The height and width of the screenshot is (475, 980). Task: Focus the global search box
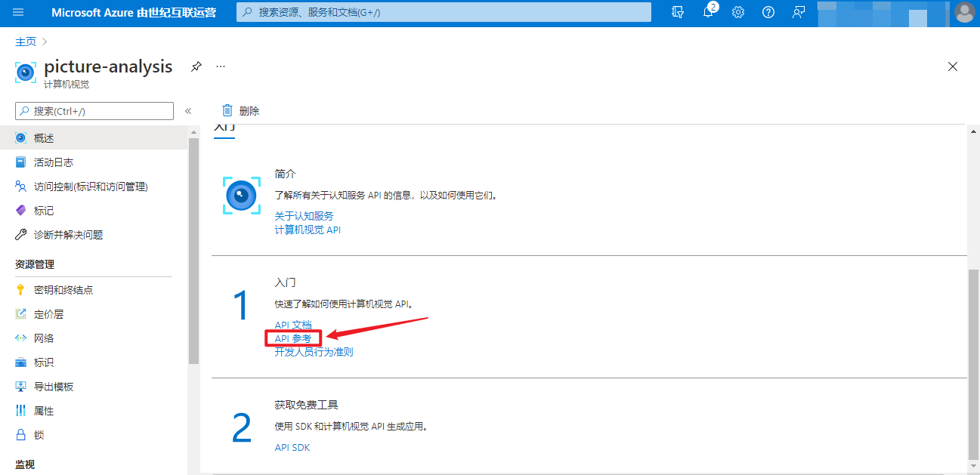(x=444, y=12)
